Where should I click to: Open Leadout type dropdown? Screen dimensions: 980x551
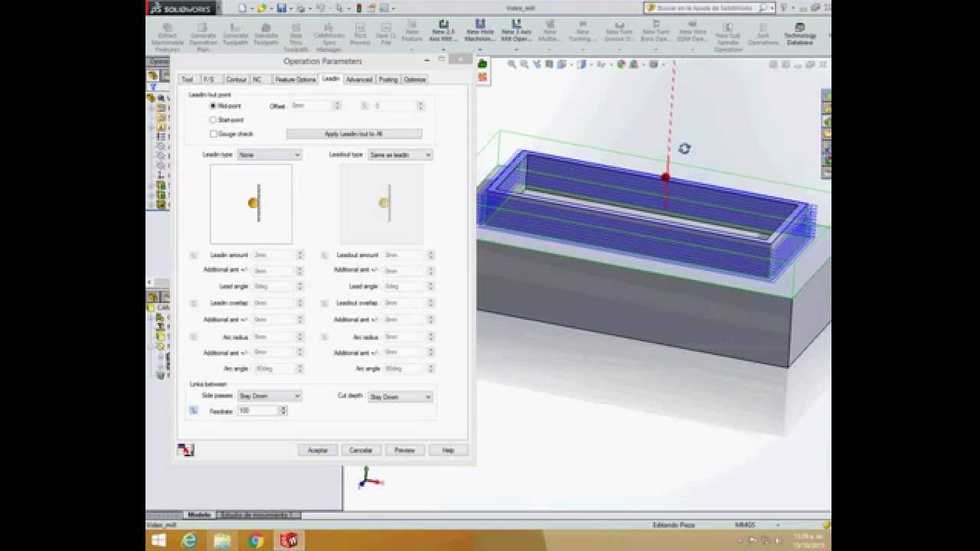coord(400,155)
